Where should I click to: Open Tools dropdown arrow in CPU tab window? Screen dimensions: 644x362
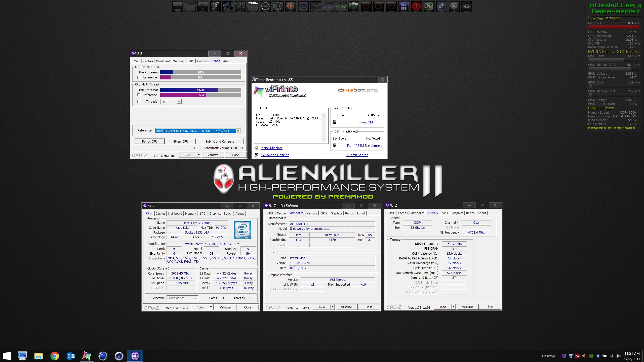point(211,307)
